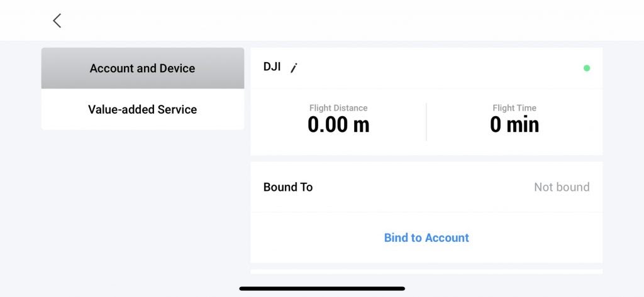The height and width of the screenshot is (297, 644).
Task: Click the Flight Time label
Action: 514,108
